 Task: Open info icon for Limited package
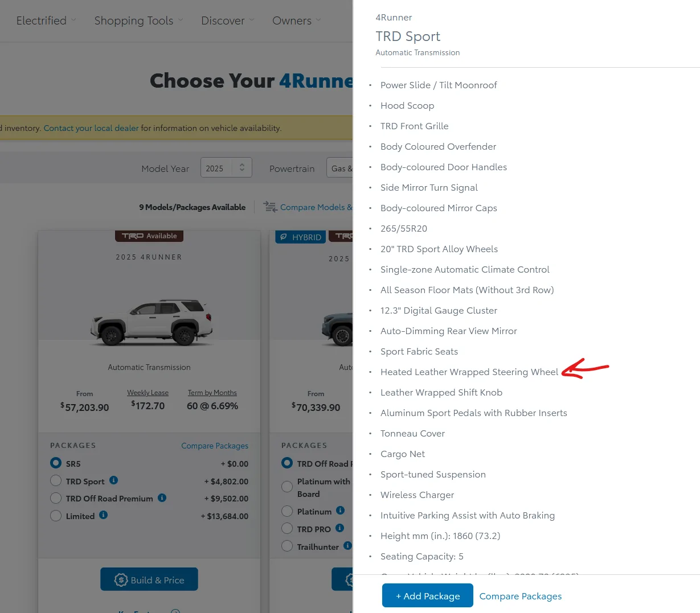point(103,515)
